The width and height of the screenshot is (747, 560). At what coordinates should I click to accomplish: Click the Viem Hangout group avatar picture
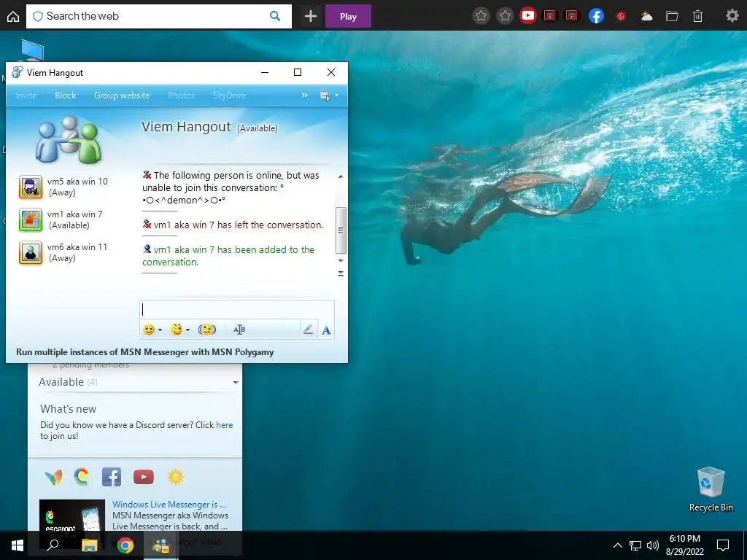click(x=69, y=140)
